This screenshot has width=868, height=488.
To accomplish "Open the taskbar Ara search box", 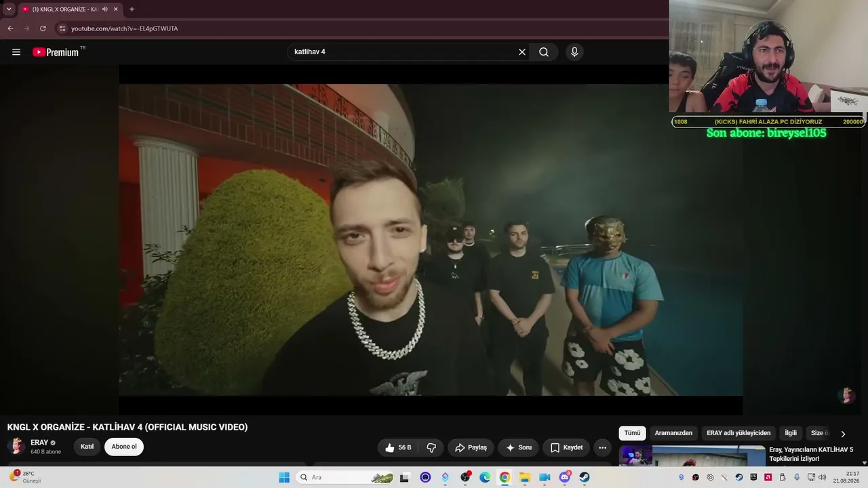I will (346, 477).
